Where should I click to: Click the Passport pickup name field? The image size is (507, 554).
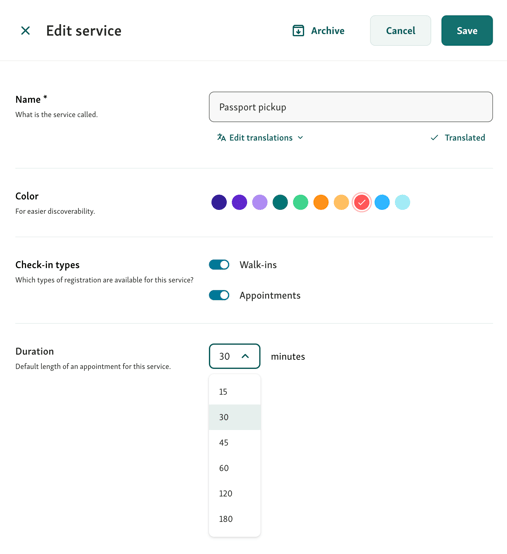point(350,107)
